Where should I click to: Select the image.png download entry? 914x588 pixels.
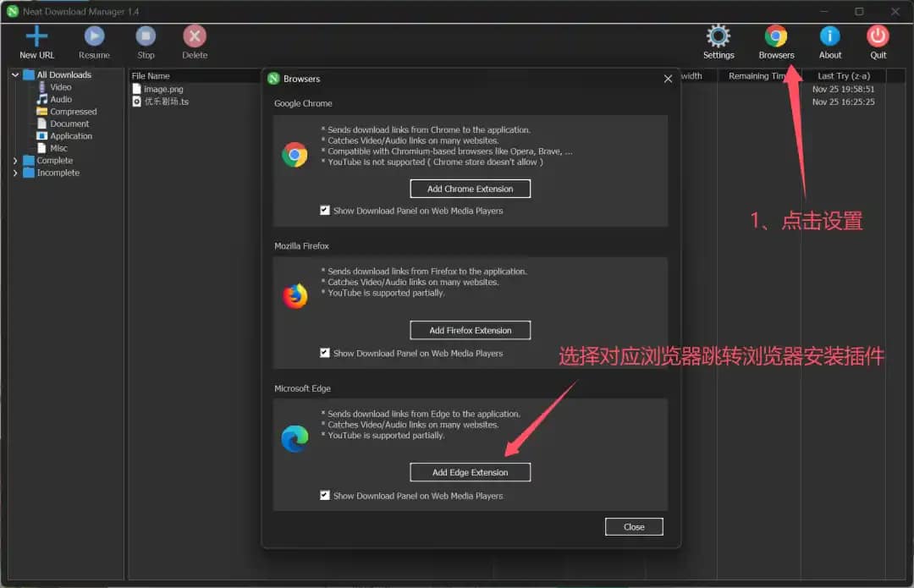point(162,89)
